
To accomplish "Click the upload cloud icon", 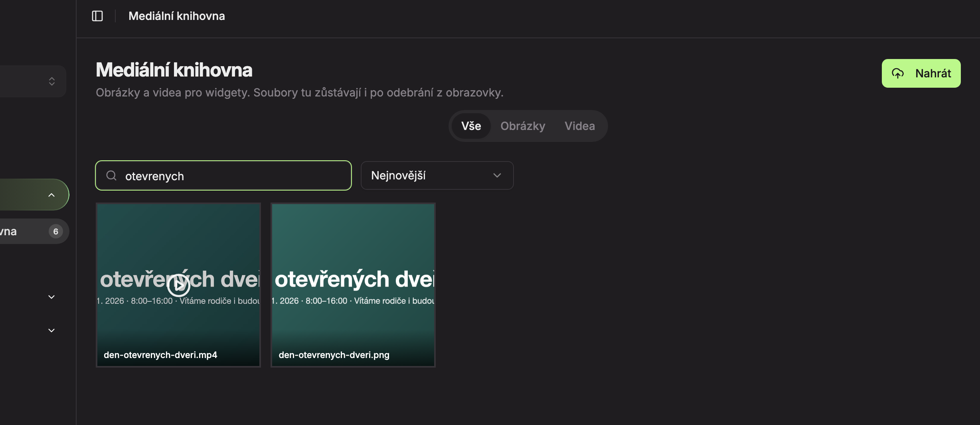I will click(x=898, y=73).
